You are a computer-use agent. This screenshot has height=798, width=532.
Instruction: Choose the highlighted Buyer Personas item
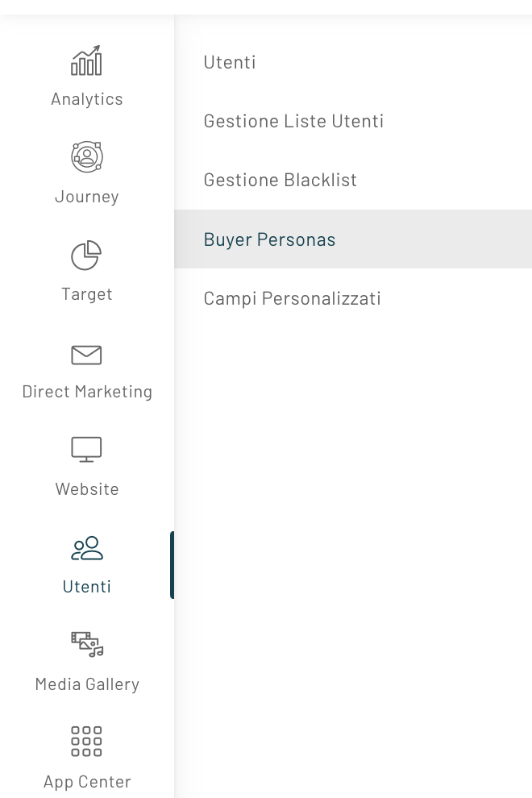[269, 239]
